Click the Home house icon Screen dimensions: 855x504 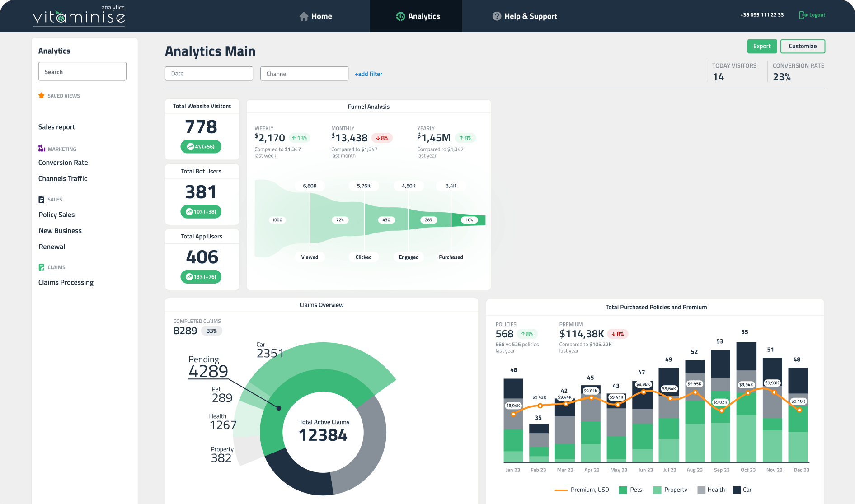point(304,16)
